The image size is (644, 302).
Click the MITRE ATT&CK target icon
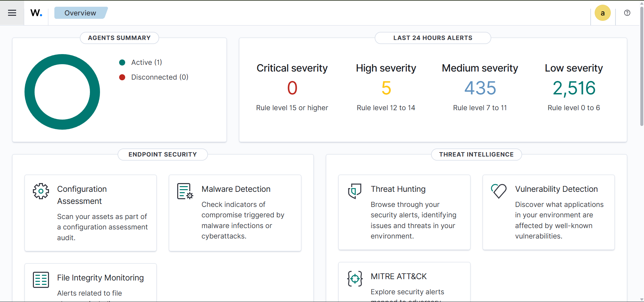(355, 278)
